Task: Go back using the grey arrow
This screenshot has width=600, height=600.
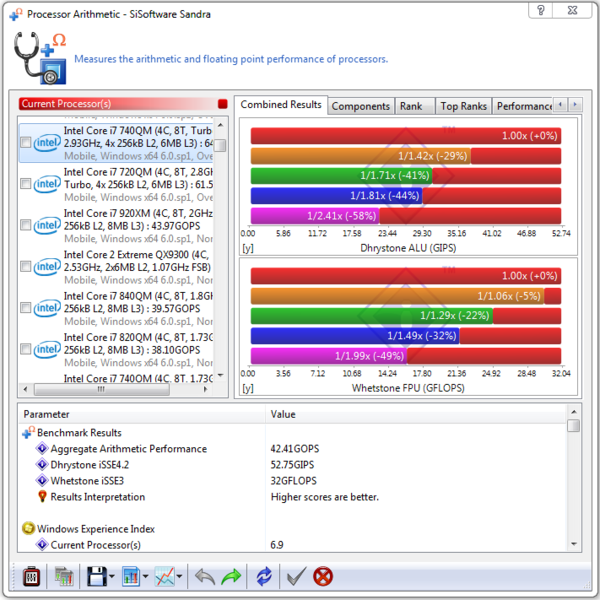Action: 205,577
